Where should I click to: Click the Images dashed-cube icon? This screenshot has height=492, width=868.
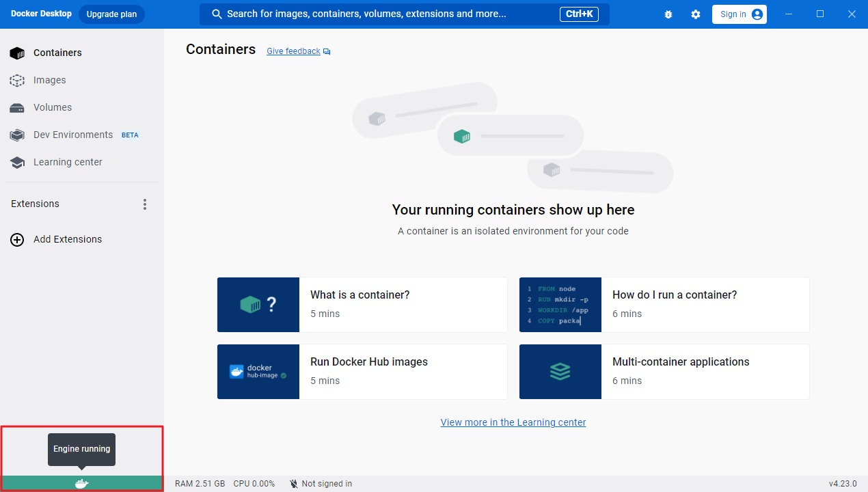pos(17,81)
